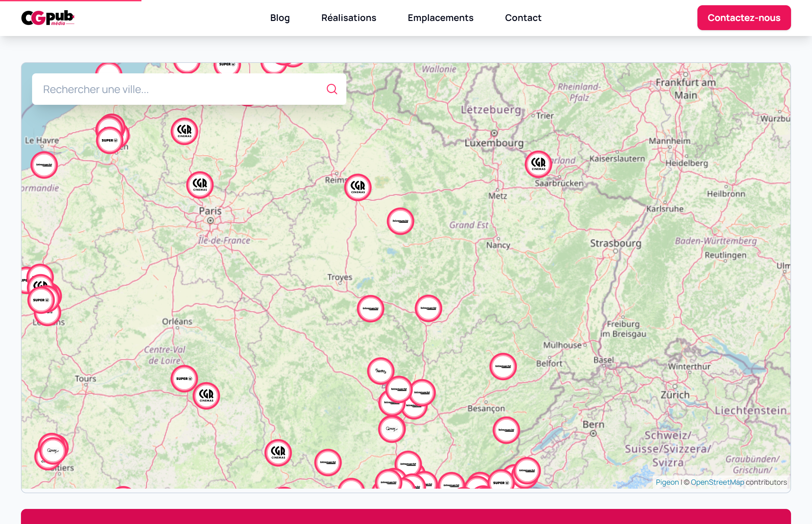The height and width of the screenshot is (524, 812).
Task: Select Intermarché marker above the Pigeon attribution
Action: (x=527, y=471)
